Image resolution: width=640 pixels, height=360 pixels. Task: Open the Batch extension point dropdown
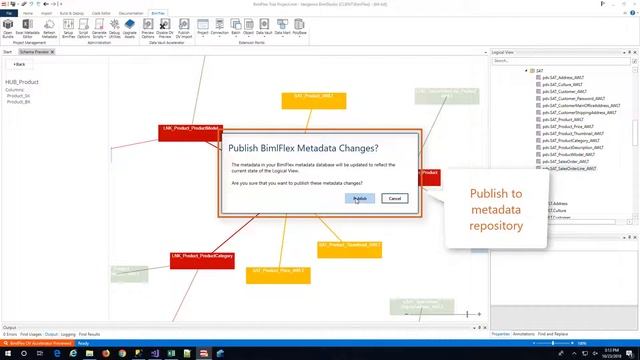click(x=236, y=28)
